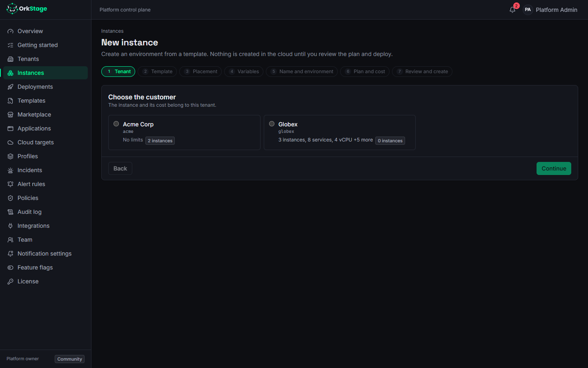Go to the Review and create step
This screenshot has width=588, height=368.
pyautogui.click(x=422, y=72)
